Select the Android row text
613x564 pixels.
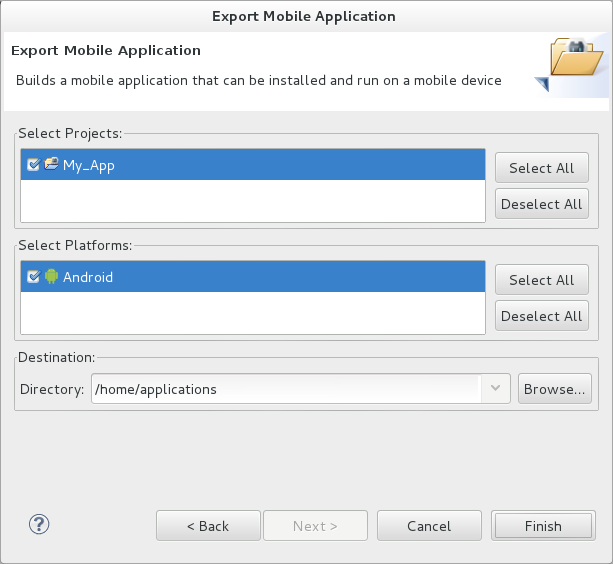(x=88, y=277)
